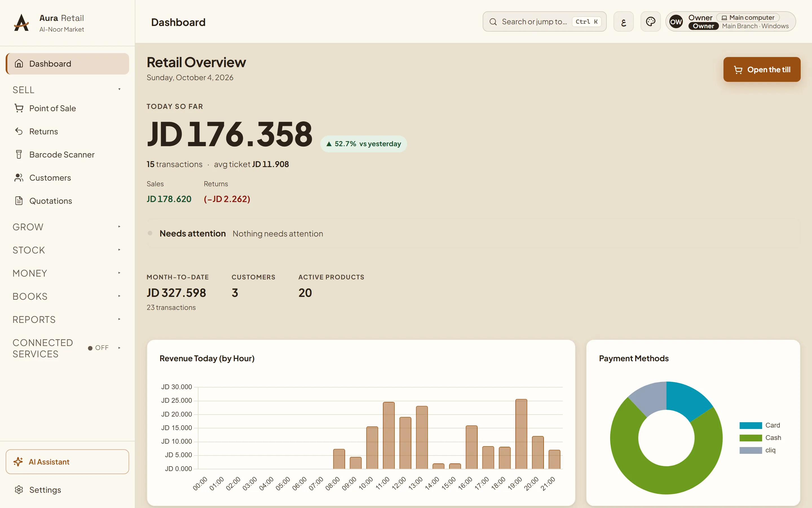Click the 52.7% vs yesterday badge
Viewport: 812px width, 508px height.
pyautogui.click(x=363, y=144)
